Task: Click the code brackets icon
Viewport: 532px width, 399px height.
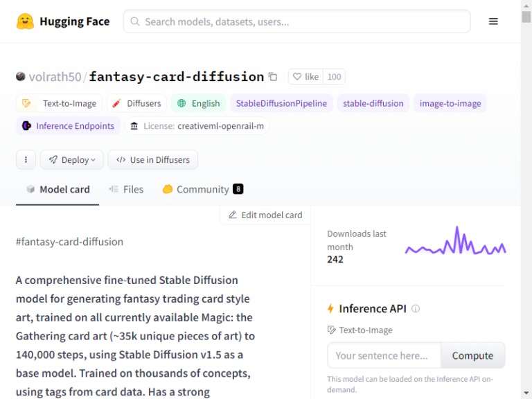Action: [x=121, y=159]
